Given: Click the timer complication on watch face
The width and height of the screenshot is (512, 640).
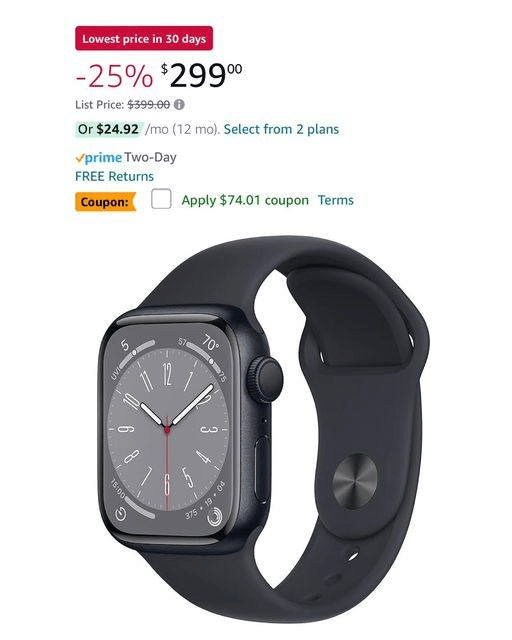Looking at the screenshot, I should (x=121, y=513).
